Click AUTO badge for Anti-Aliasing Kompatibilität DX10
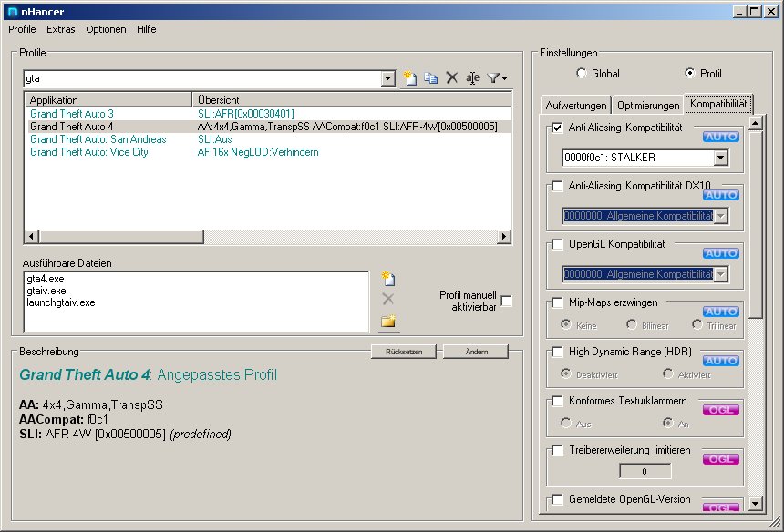The width and height of the screenshot is (784, 532). coord(721,195)
